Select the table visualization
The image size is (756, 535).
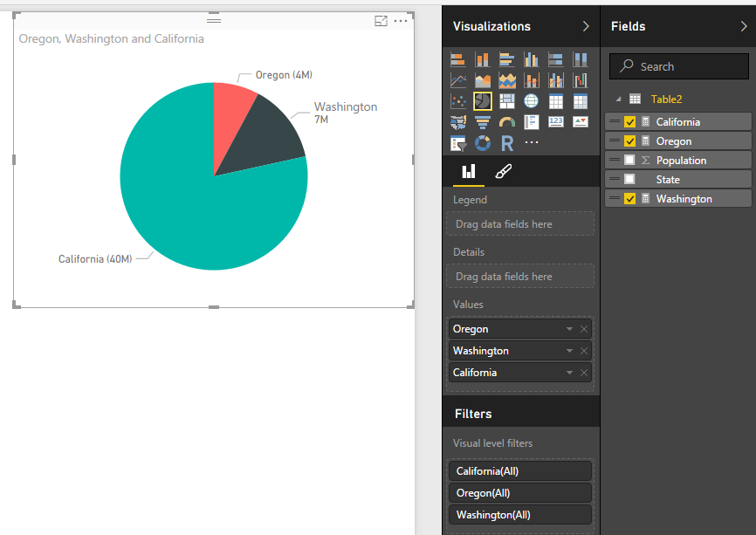pos(556,101)
